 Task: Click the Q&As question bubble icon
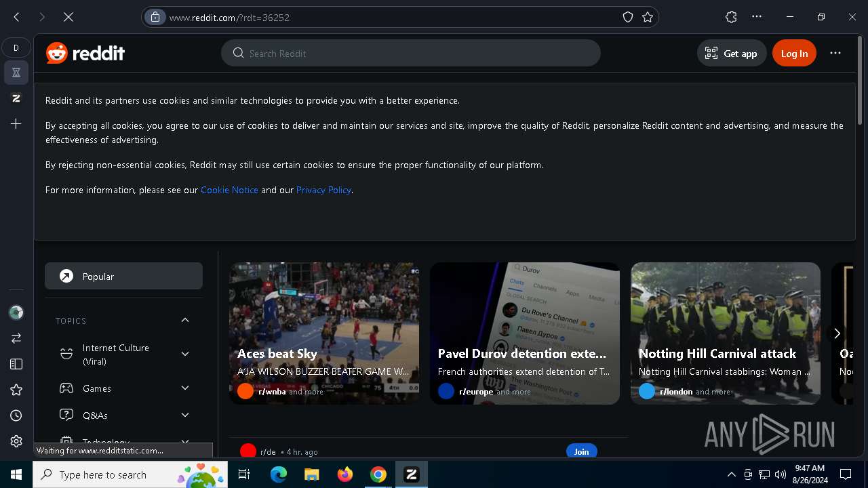coord(66,415)
